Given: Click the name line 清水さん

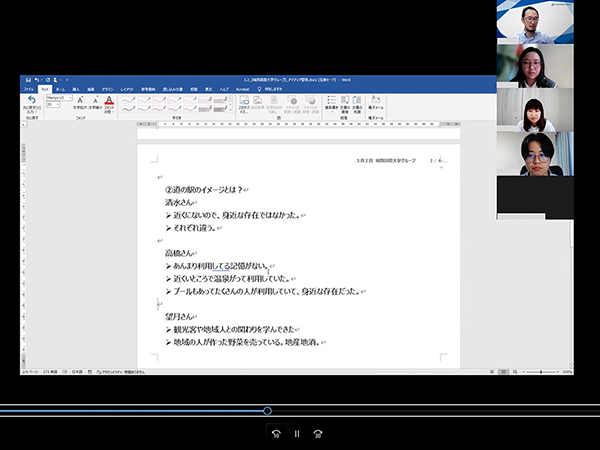Looking at the screenshot, I should tap(179, 202).
